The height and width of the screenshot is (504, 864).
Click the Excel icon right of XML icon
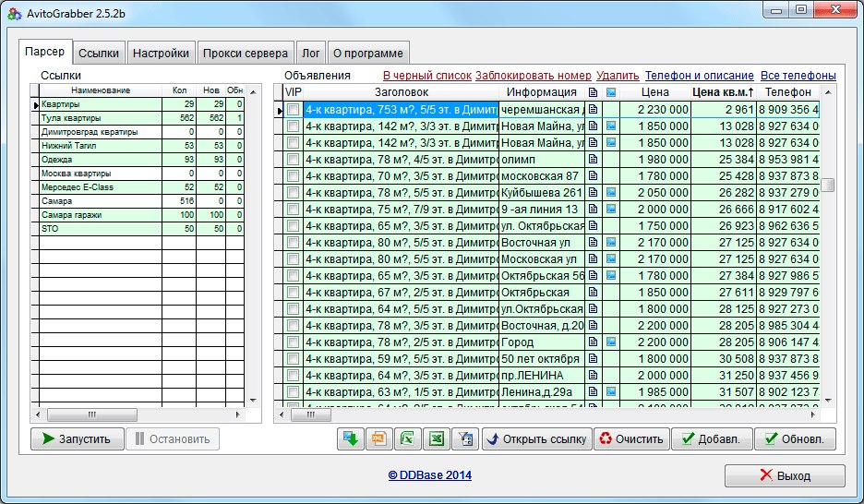(407, 439)
